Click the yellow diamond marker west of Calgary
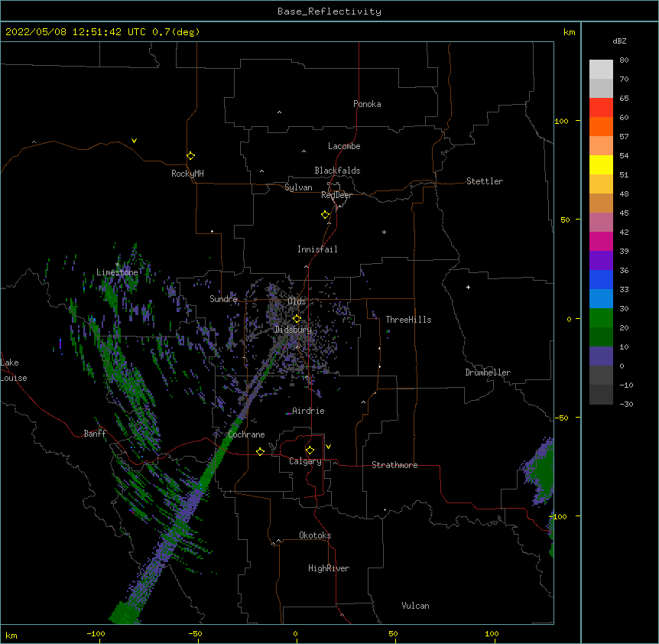Image resolution: width=659 pixels, height=644 pixels. (x=260, y=451)
